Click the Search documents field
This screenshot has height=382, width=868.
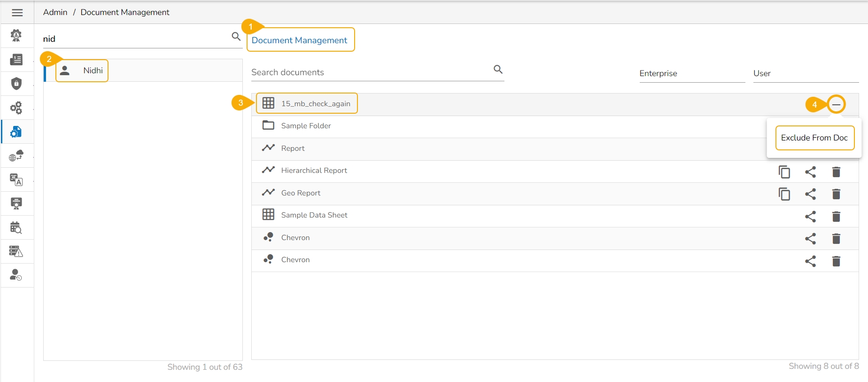pos(369,72)
